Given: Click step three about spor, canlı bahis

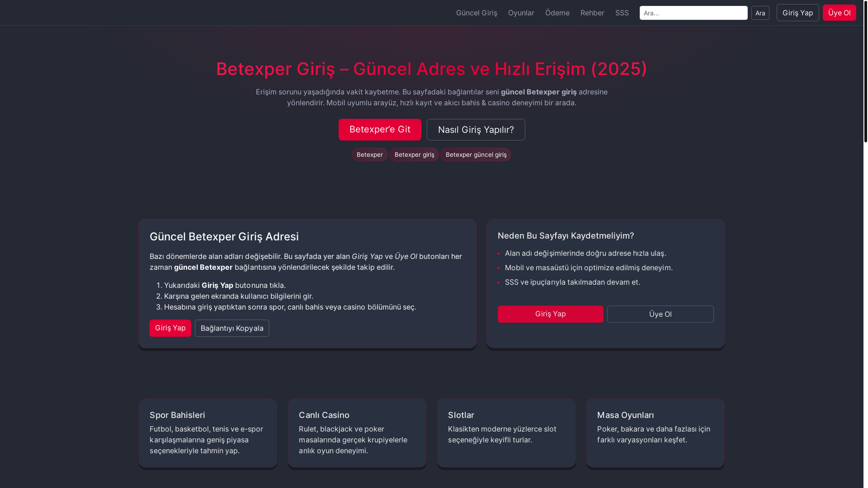Looking at the screenshot, I should pyautogui.click(x=290, y=307).
